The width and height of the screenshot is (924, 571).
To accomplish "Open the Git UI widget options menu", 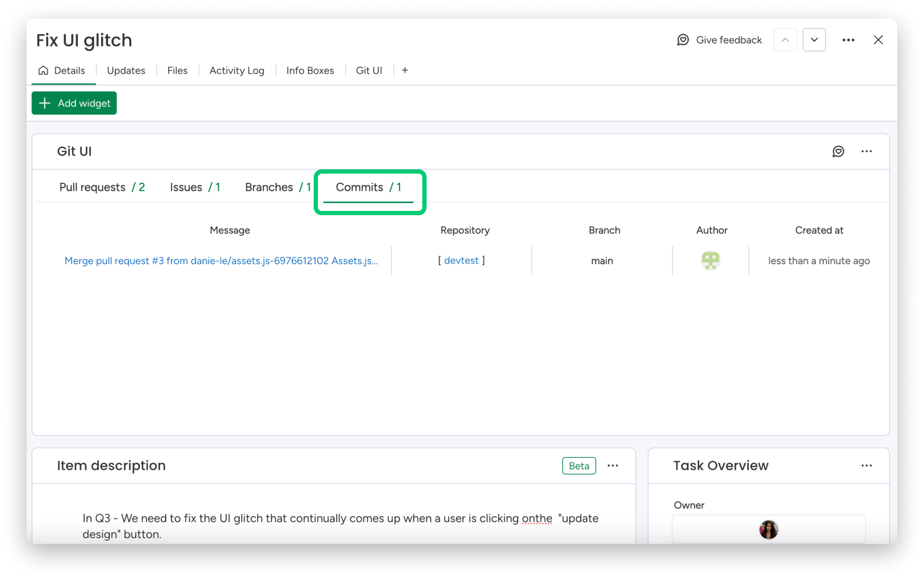I will click(866, 151).
